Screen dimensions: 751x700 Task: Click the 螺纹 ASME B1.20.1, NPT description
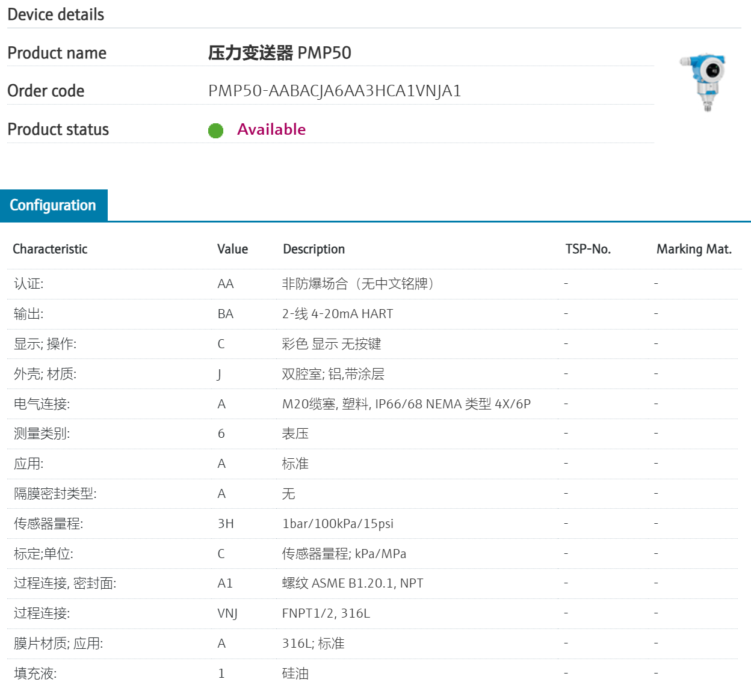352,583
